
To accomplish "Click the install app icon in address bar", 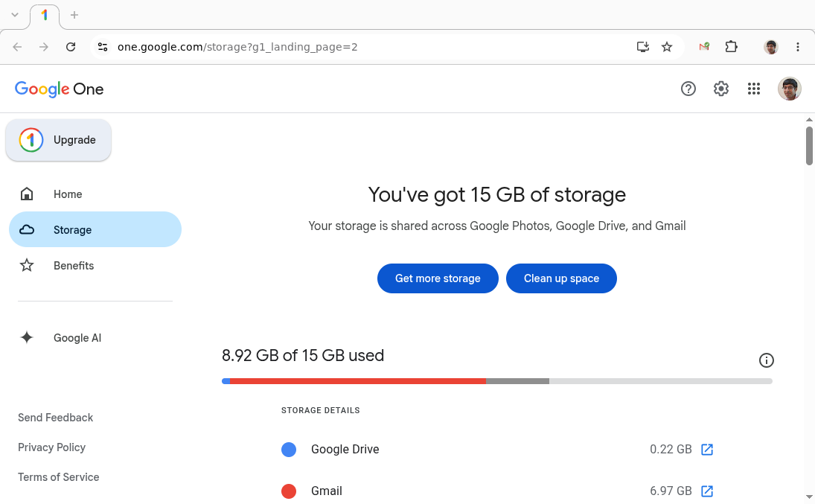I will click(643, 47).
